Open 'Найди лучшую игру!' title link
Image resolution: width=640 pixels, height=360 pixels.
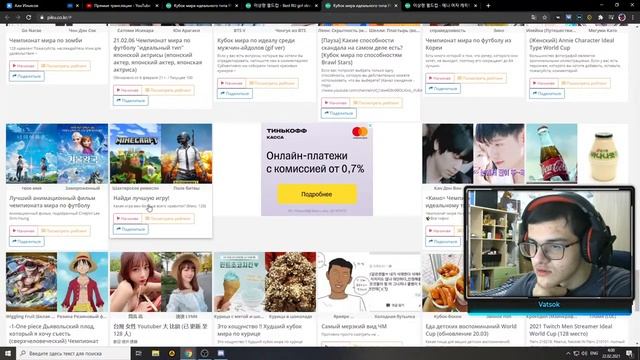point(141,198)
